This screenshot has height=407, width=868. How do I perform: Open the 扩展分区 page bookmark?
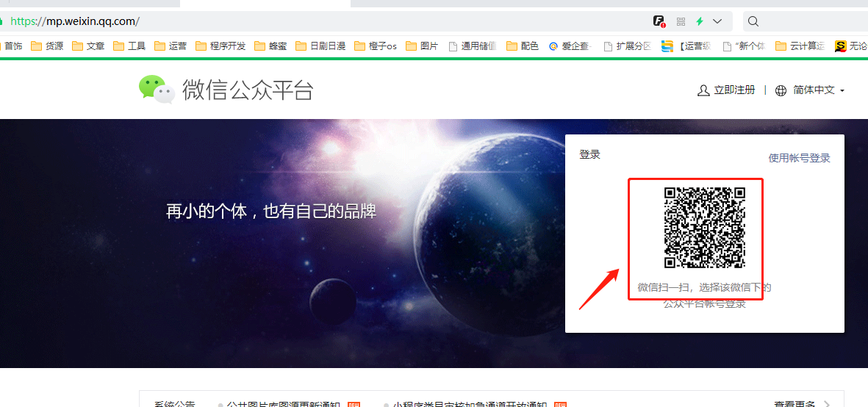tap(627, 46)
